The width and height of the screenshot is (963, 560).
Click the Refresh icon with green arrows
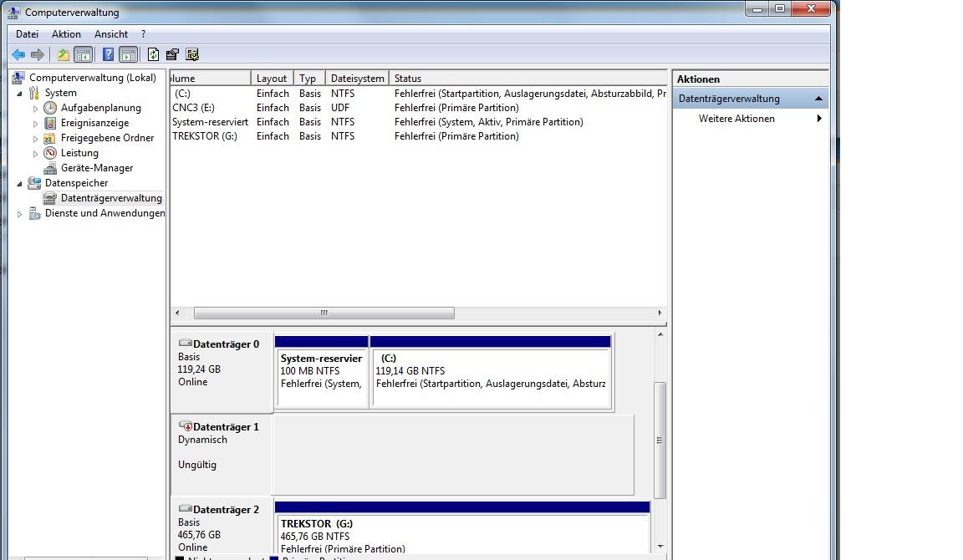coord(153,54)
